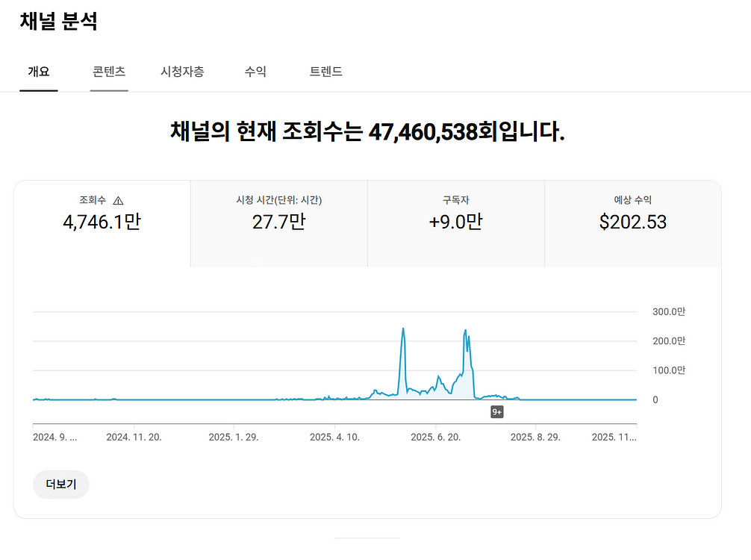Click the warning icon beside 조회수
Viewport: 751px width, 560px height.
coord(118,200)
